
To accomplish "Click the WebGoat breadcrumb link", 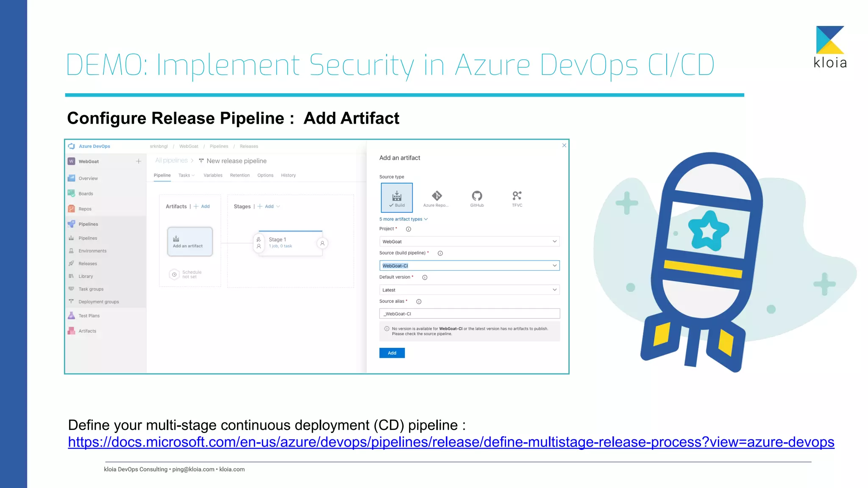I will [189, 146].
